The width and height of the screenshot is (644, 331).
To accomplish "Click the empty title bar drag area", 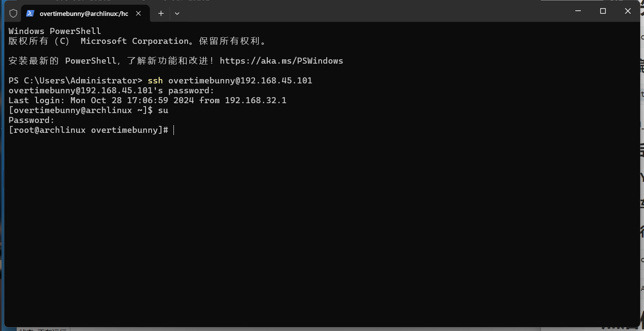I will pos(365,12).
